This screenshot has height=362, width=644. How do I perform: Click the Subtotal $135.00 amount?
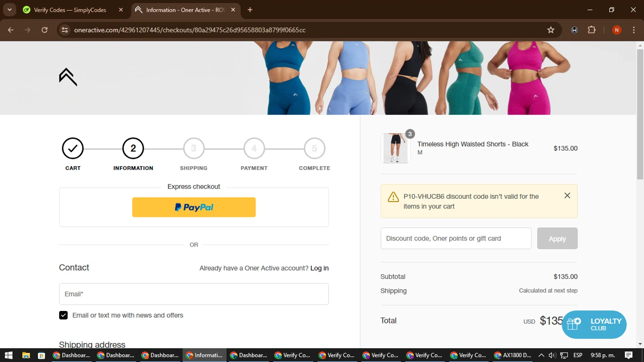click(x=565, y=277)
